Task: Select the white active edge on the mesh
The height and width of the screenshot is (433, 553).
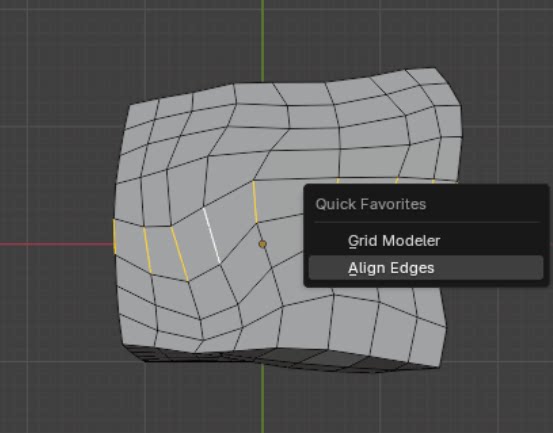Action: pyautogui.click(x=212, y=236)
